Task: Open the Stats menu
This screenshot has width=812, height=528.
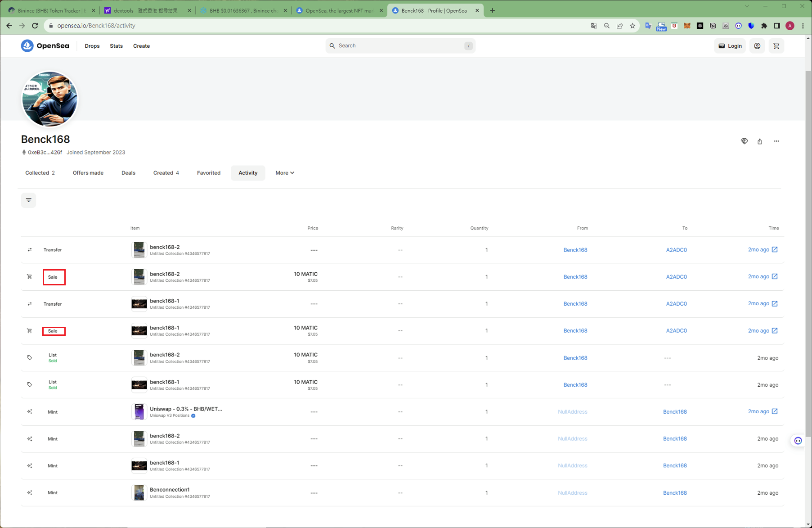Action: [x=116, y=46]
